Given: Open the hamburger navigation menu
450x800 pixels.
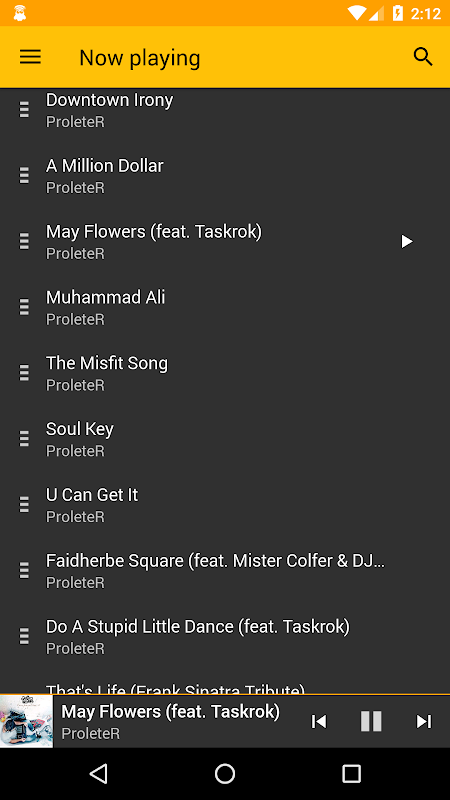Looking at the screenshot, I should 30,57.
